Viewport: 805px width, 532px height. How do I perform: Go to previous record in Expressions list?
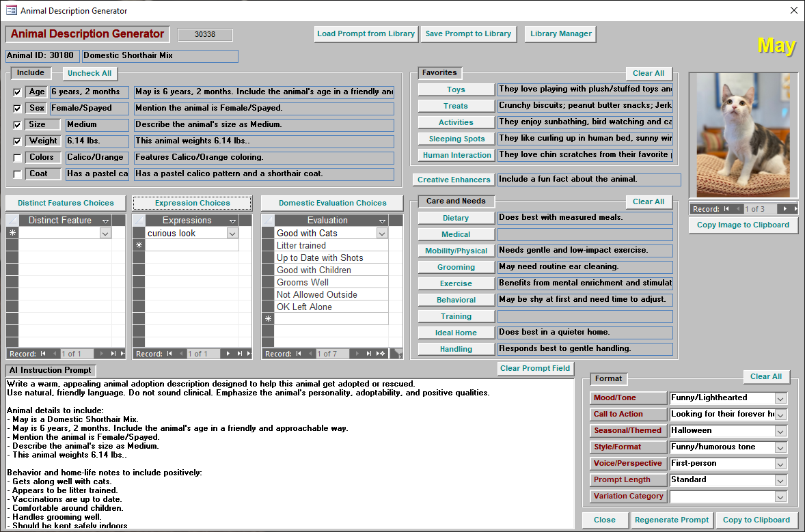(x=182, y=354)
